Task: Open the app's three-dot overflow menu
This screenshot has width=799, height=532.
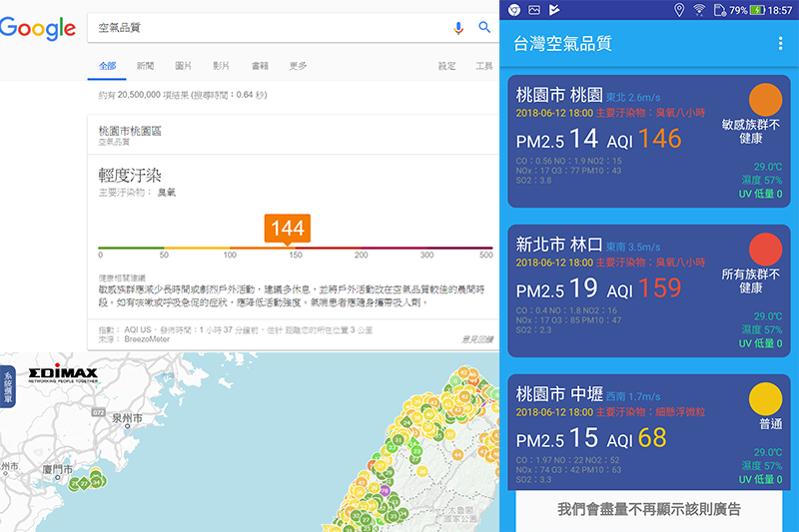Action: click(780, 43)
